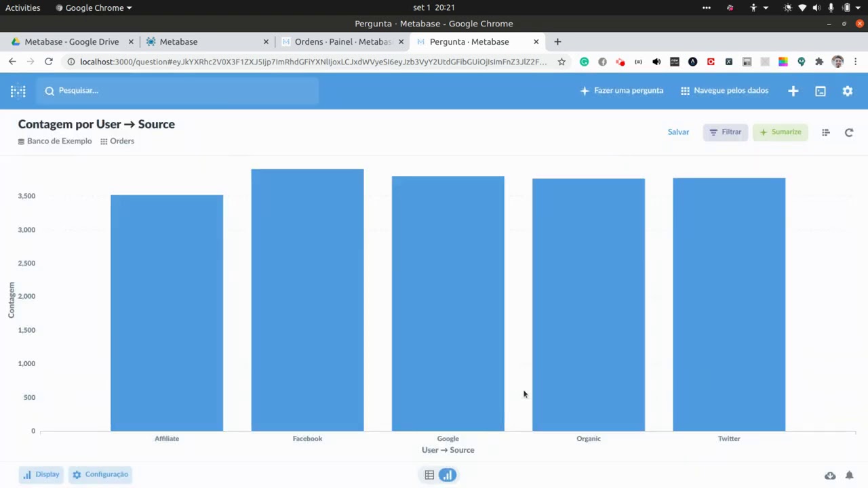Click the browser address bar

(x=313, y=62)
